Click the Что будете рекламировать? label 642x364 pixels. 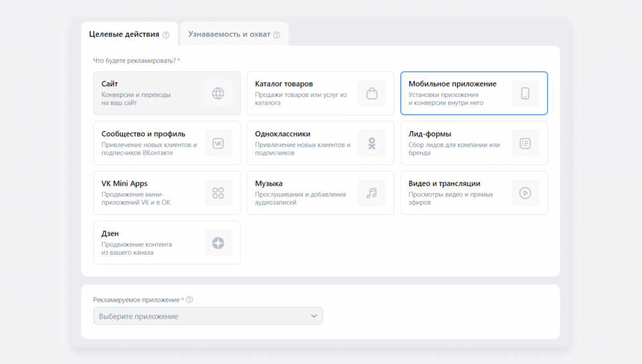tap(134, 60)
